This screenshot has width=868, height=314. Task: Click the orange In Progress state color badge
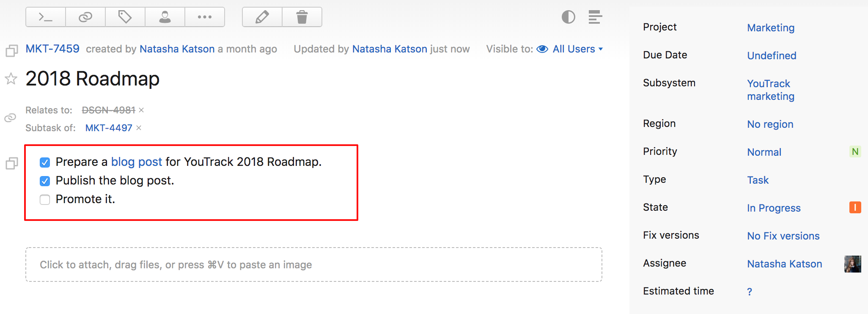tap(855, 207)
